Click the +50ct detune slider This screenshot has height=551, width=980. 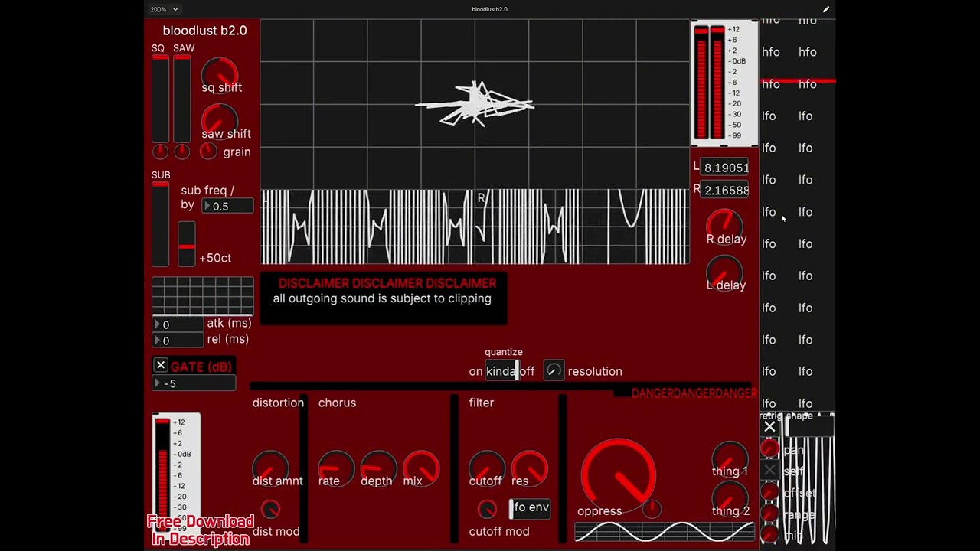pos(186,244)
